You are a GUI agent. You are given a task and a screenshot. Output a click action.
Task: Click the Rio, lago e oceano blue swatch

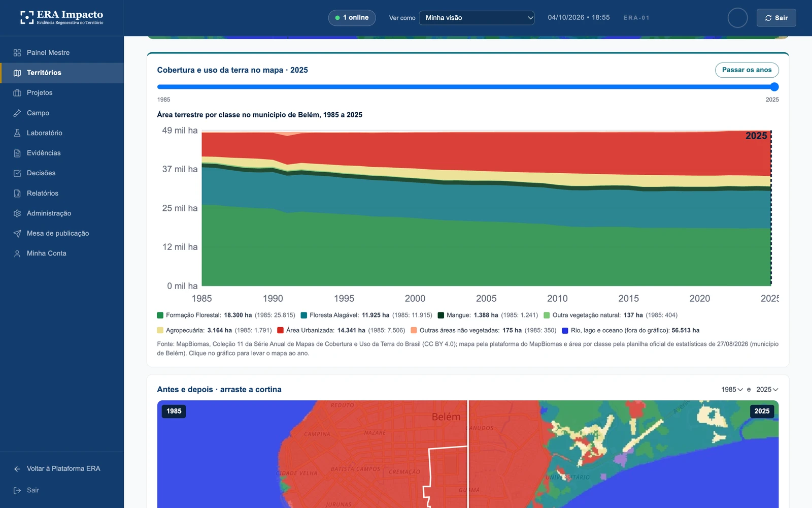(565, 331)
